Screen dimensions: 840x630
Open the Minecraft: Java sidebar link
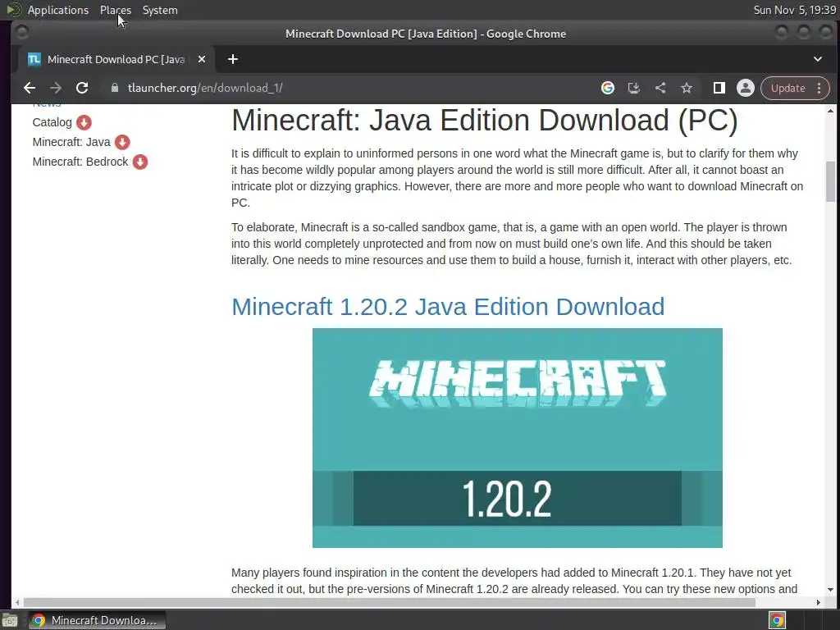pos(71,142)
